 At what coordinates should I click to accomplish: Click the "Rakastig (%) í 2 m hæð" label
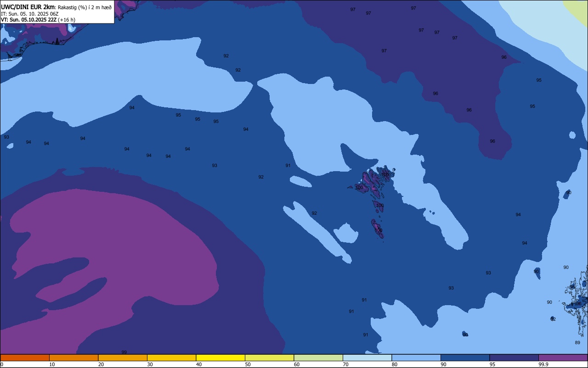coord(85,7)
